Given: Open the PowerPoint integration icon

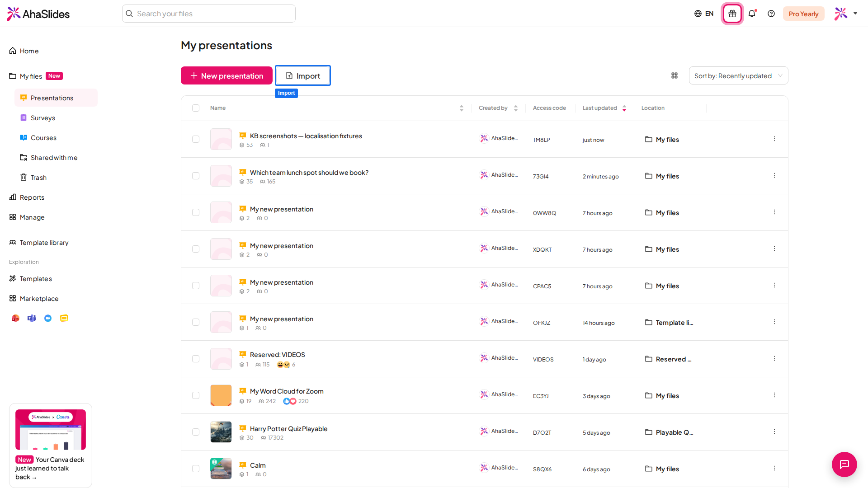Looking at the screenshot, I should [15, 318].
